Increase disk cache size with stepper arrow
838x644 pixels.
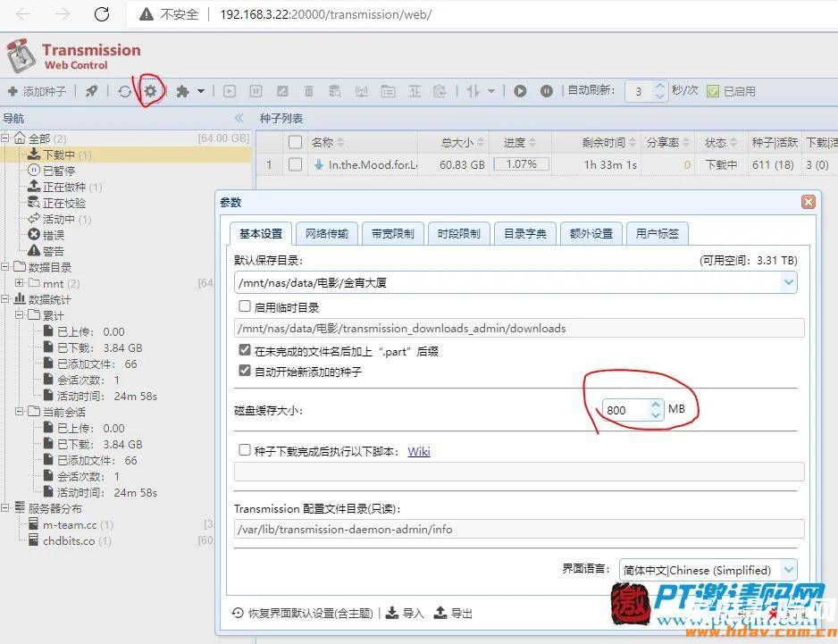point(656,404)
